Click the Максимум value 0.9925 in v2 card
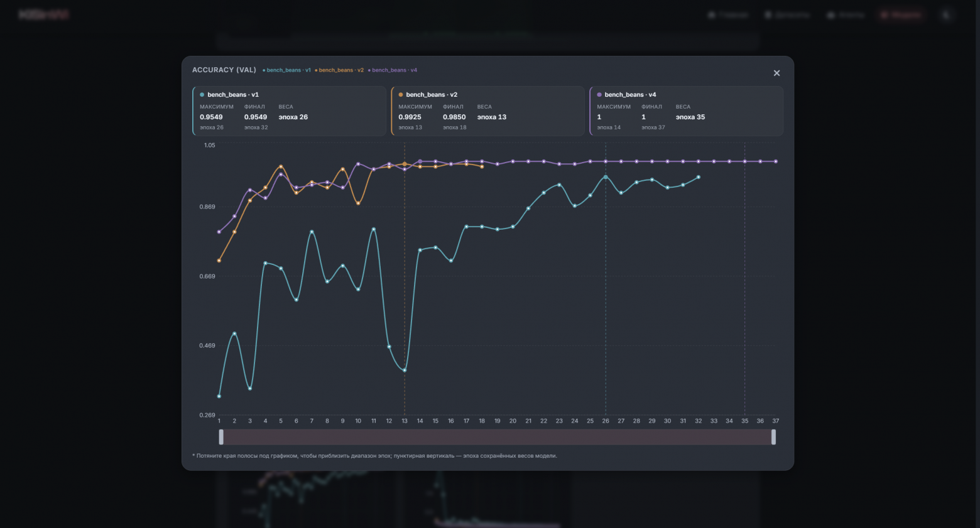The image size is (980, 528). (410, 117)
